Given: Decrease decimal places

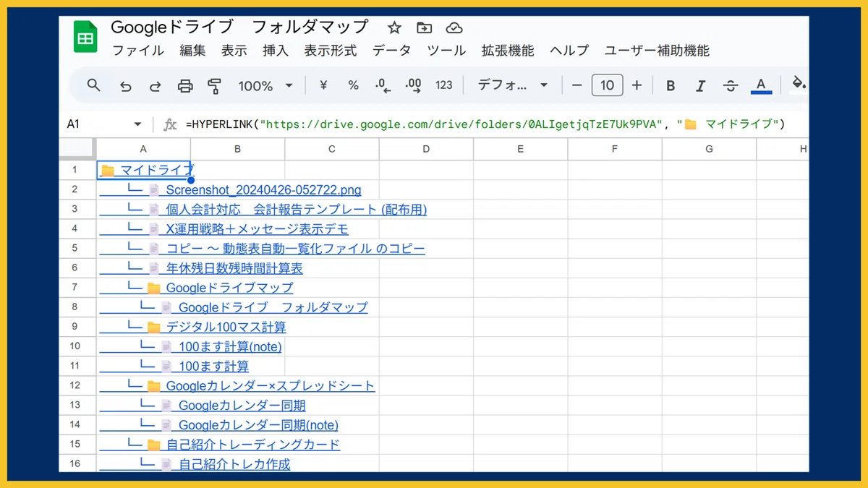Looking at the screenshot, I should click(x=383, y=85).
